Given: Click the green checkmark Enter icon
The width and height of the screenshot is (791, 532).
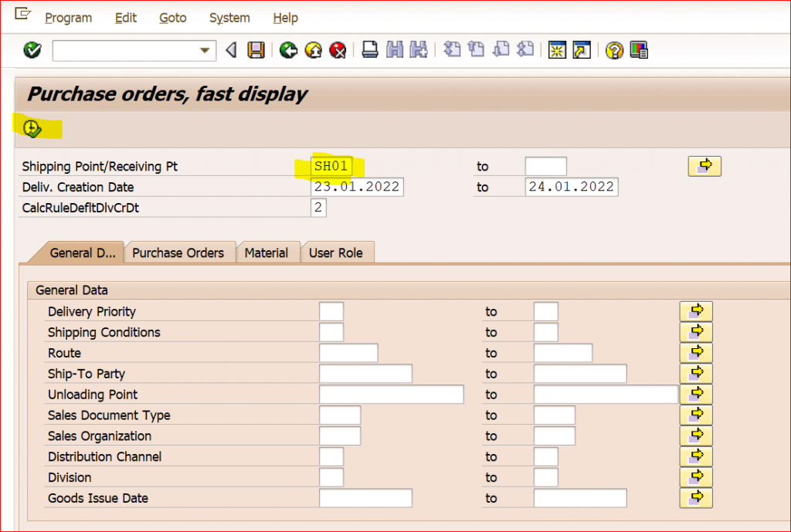Looking at the screenshot, I should click(32, 50).
